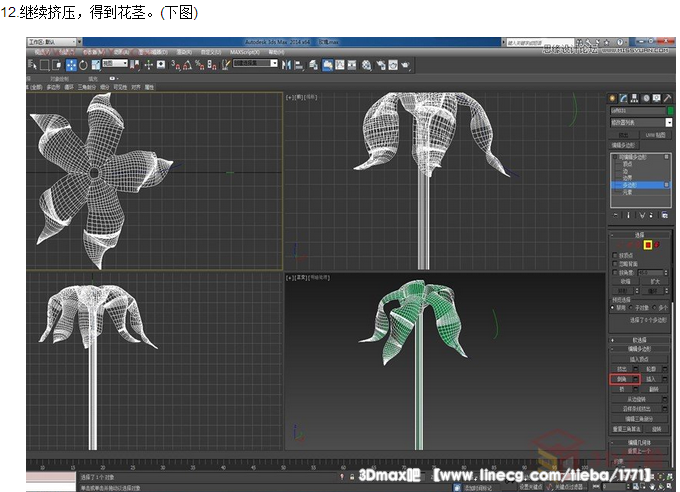Activate the Select and Rotate tool

pos(83,65)
